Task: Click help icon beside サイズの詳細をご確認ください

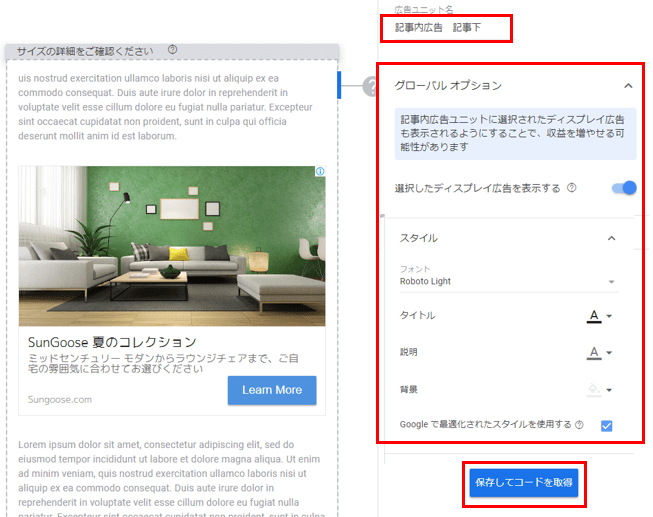Action: pos(172,50)
